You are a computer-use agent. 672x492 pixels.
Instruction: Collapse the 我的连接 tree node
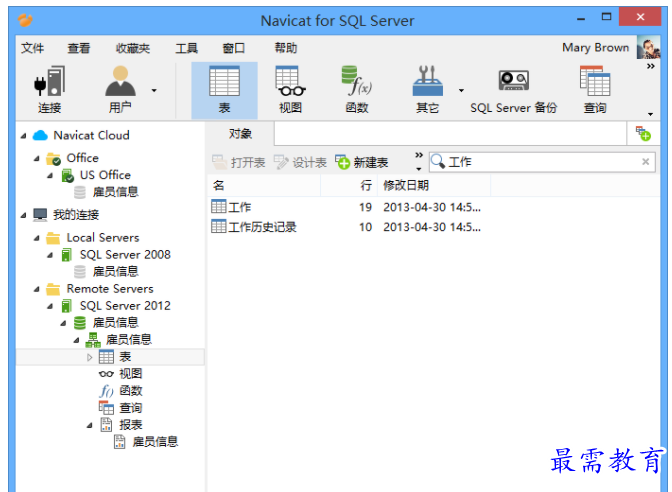click(x=24, y=215)
